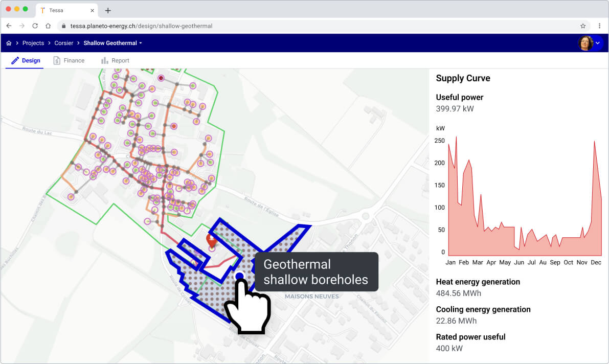Click the Report bar-chart icon
This screenshot has width=609, height=364.
click(104, 60)
